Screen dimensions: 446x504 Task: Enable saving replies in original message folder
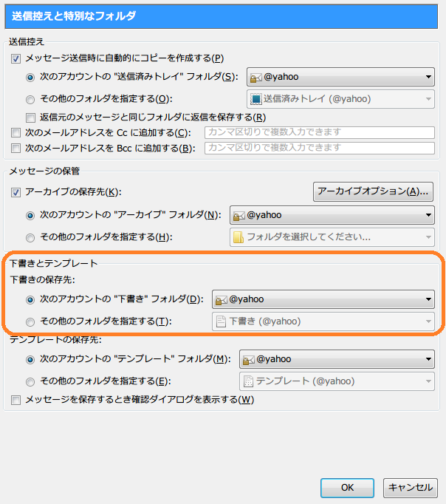(x=30, y=118)
